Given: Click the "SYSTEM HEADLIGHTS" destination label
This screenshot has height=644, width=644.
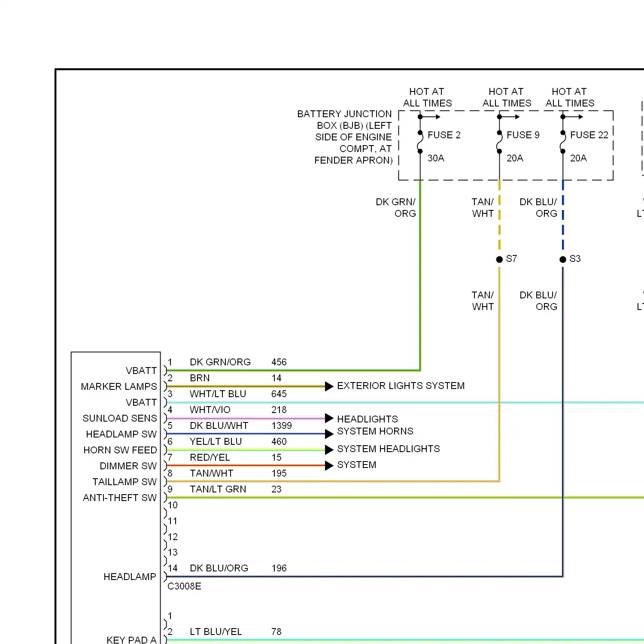Looking at the screenshot, I should pyautogui.click(x=389, y=449).
